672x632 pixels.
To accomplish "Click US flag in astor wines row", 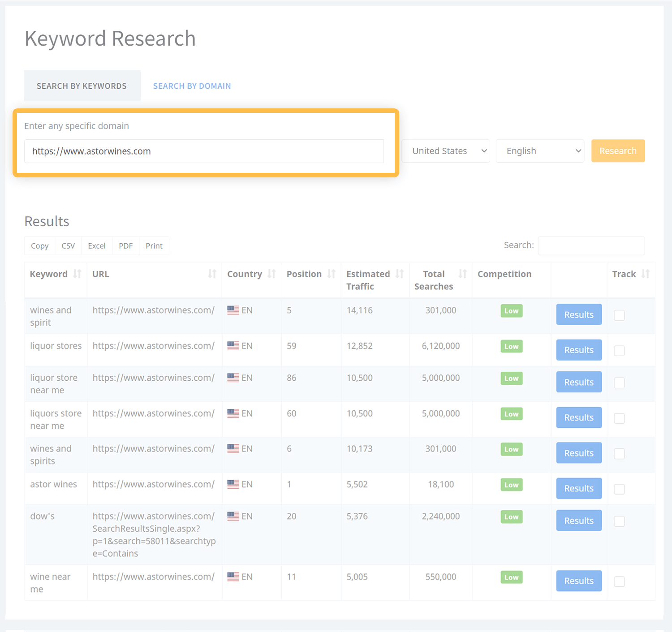I will point(233,484).
